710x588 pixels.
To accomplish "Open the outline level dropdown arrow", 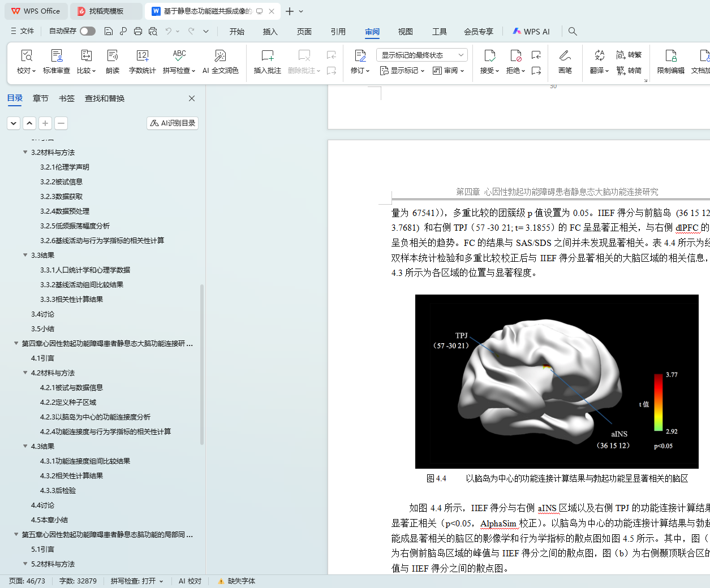I will (14, 123).
